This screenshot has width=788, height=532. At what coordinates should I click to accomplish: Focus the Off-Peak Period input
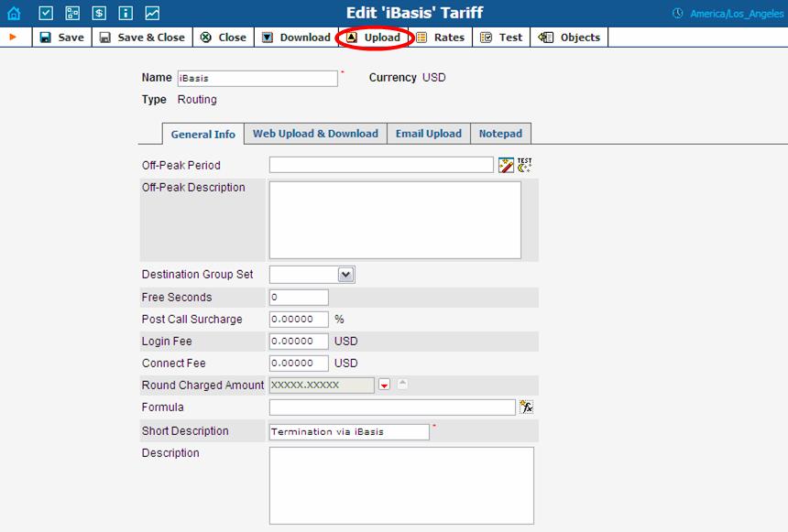pyautogui.click(x=381, y=165)
